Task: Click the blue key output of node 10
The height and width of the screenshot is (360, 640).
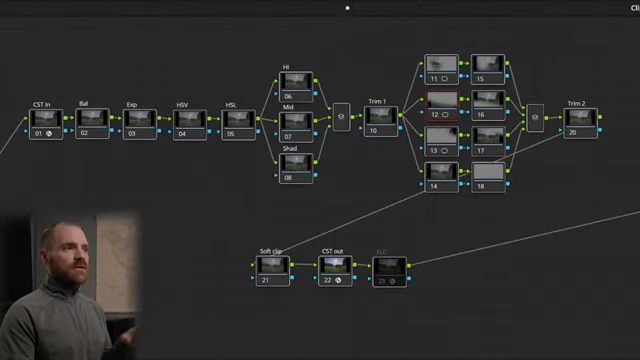Action: coord(400,128)
